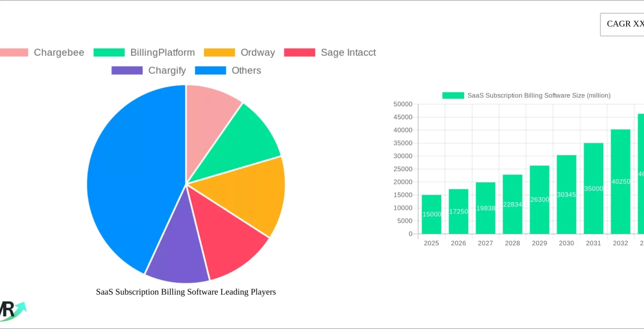The width and height of the screenshot is (644, 329).
Task: Click the Chargify purple legend swatch
Action: point(127,70)
